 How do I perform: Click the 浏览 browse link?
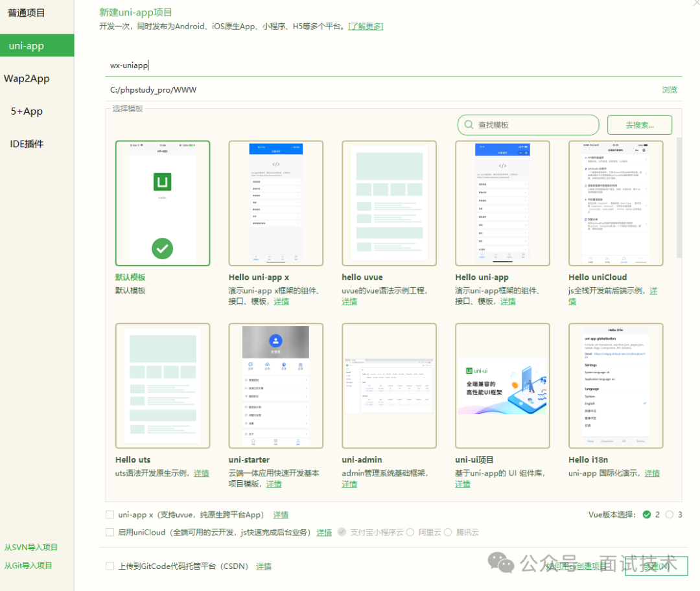pyautogui.click(x=669, y=90)
